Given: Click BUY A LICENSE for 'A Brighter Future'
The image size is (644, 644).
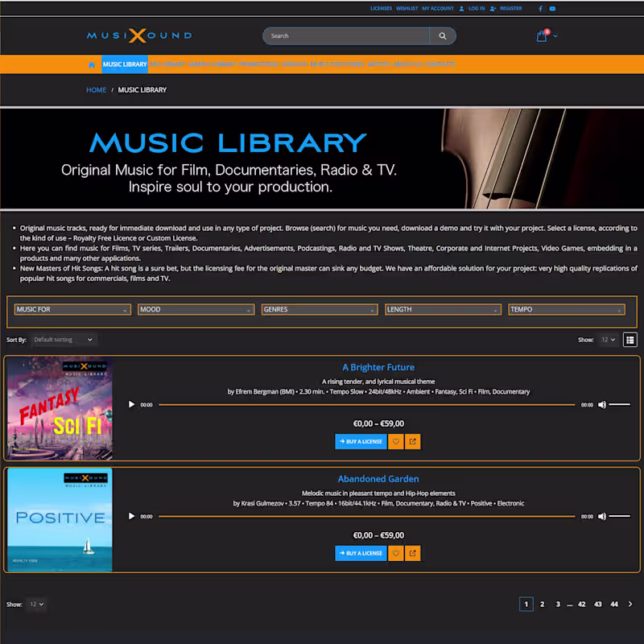Looking at the screenshot, I should (361, 441).
